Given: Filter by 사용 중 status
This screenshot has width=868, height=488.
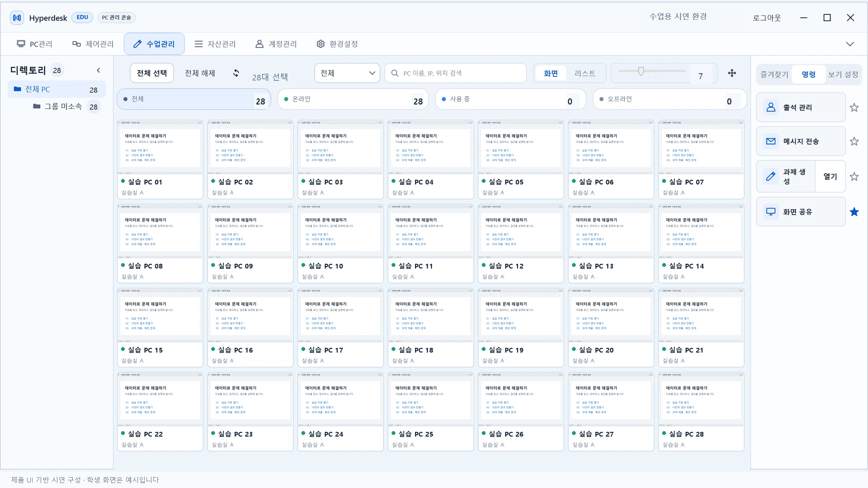Looking at the screenshot, I should point(511,99).
